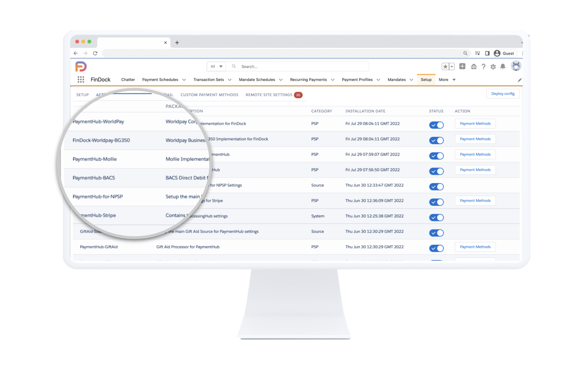The image size is (588, 367).
Task: Open the Payment Schedules tab
Action: 160,80
